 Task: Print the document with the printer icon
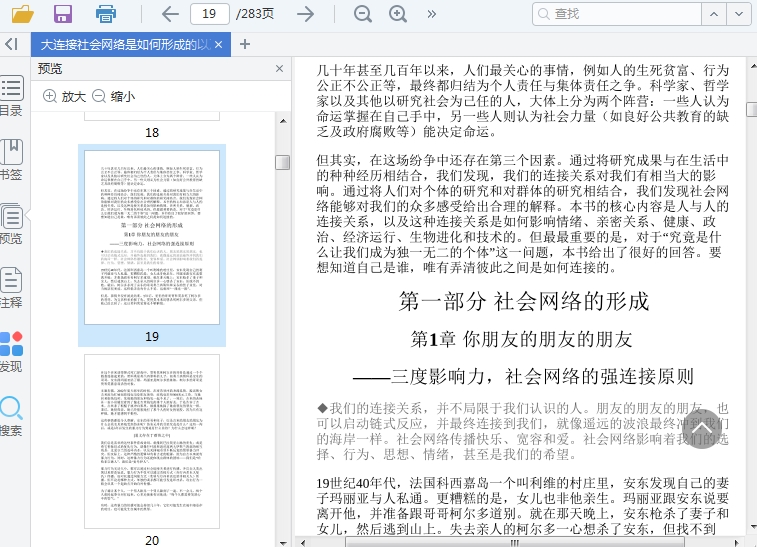[105, 14]
